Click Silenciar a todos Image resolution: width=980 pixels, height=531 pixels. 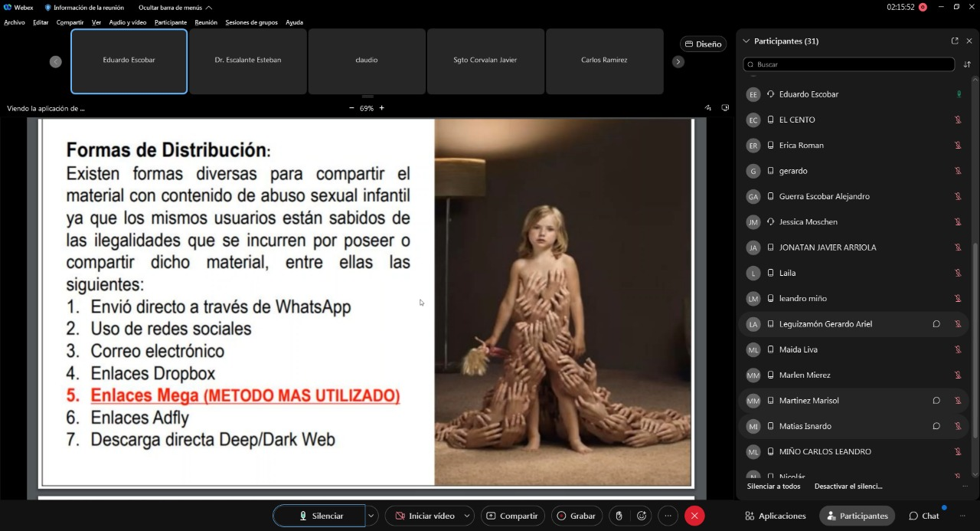click(773, 486)
